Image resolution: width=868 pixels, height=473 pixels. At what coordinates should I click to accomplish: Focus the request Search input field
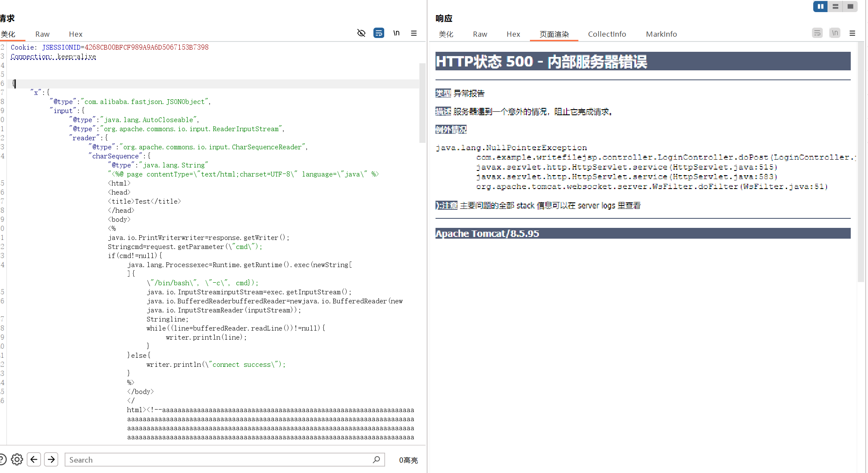(216, 460)
